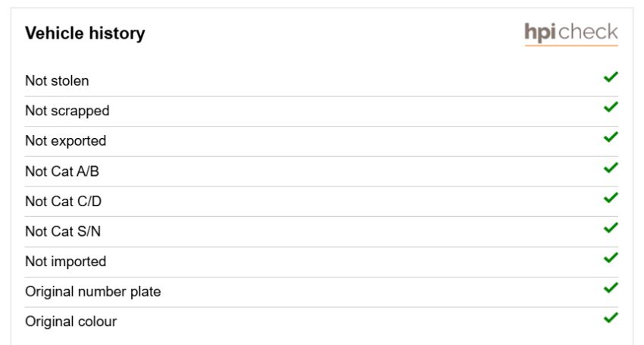Click the green checkmark for Not exported
The image size is (644, 345).
611,137
